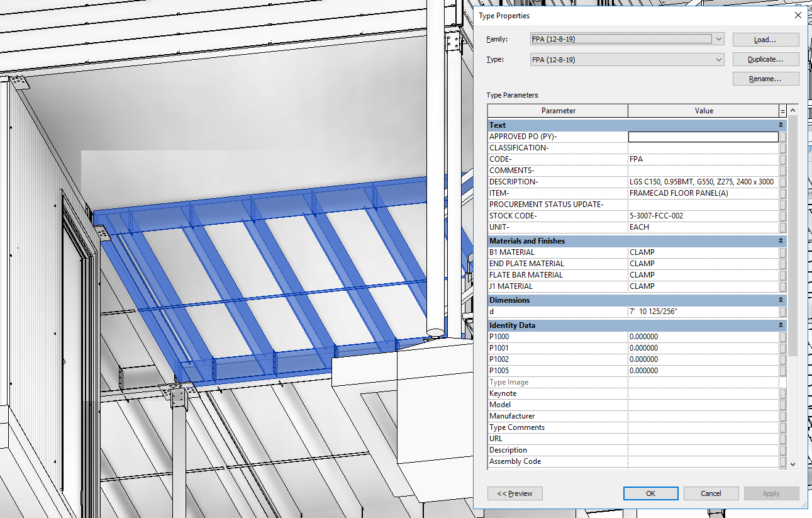Image resolution: width=812 pixels, height=518 pixels.
Task: Click the associate parameter button for P1005
Action: coord(782,370)
